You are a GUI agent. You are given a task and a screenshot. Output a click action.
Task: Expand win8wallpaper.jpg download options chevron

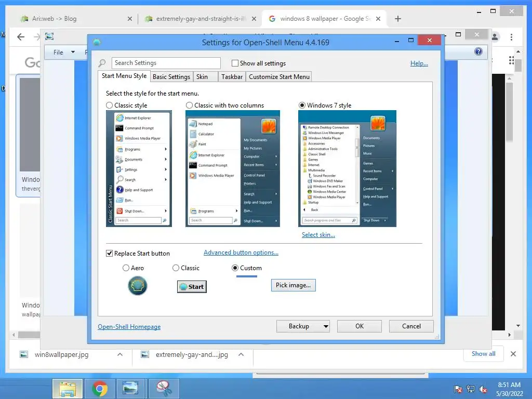tap(120, 354)
